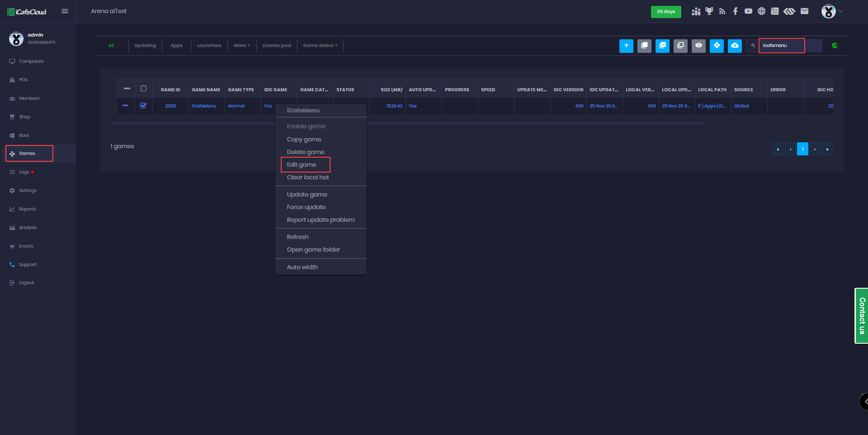
Task: Click the icafemenu search input field
Action: pyautogui.click(x=782, y=46)
